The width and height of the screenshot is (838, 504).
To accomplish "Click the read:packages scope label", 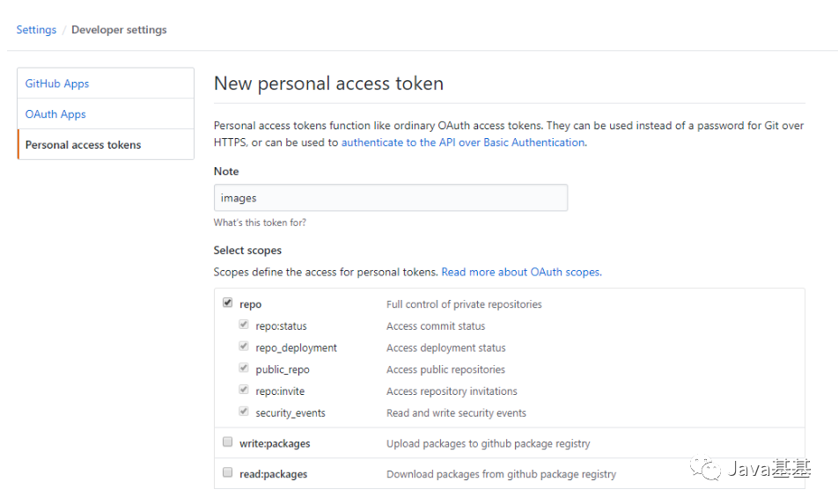I will coord(274,474).
